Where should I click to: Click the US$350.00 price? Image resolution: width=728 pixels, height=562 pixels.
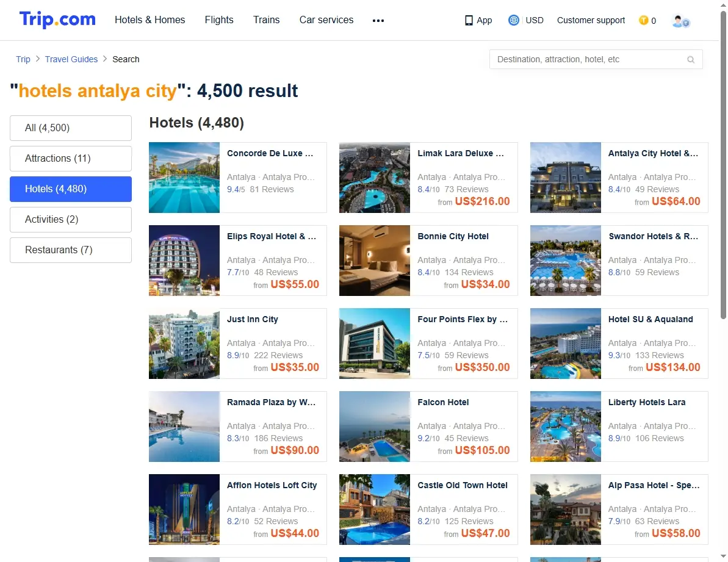[x=483, y=367]
